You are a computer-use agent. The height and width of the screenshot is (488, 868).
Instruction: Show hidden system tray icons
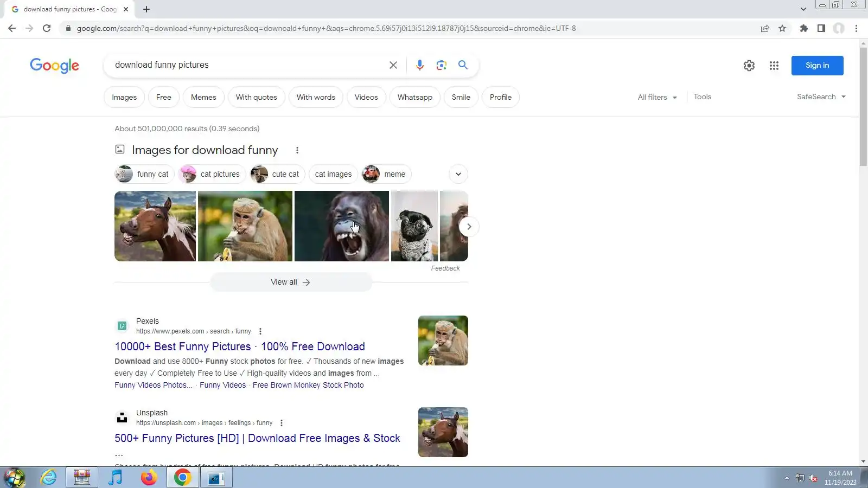pos(787,478)
